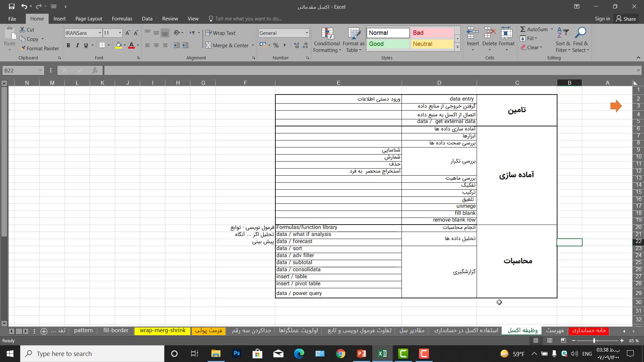Click the Share button

(x=626, y=19)
